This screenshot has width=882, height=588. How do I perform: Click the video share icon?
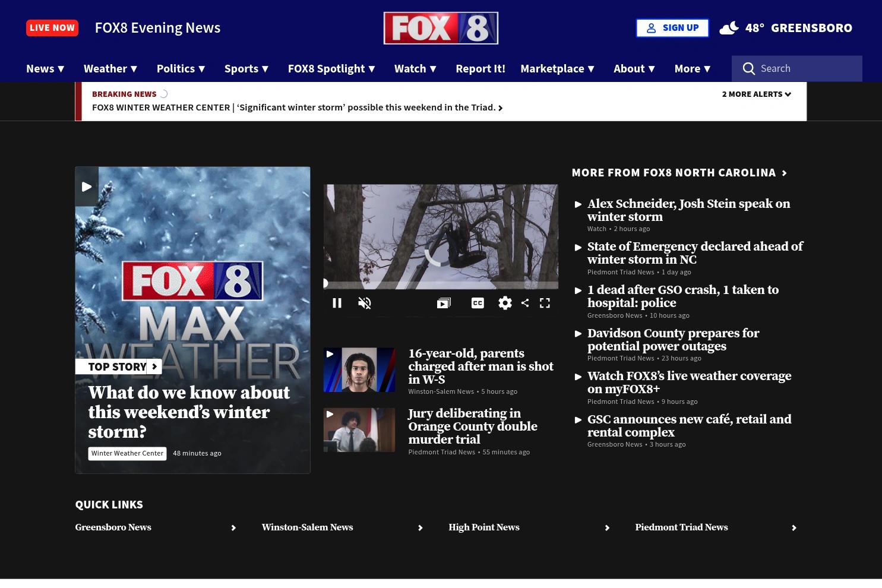click(525, 303)
